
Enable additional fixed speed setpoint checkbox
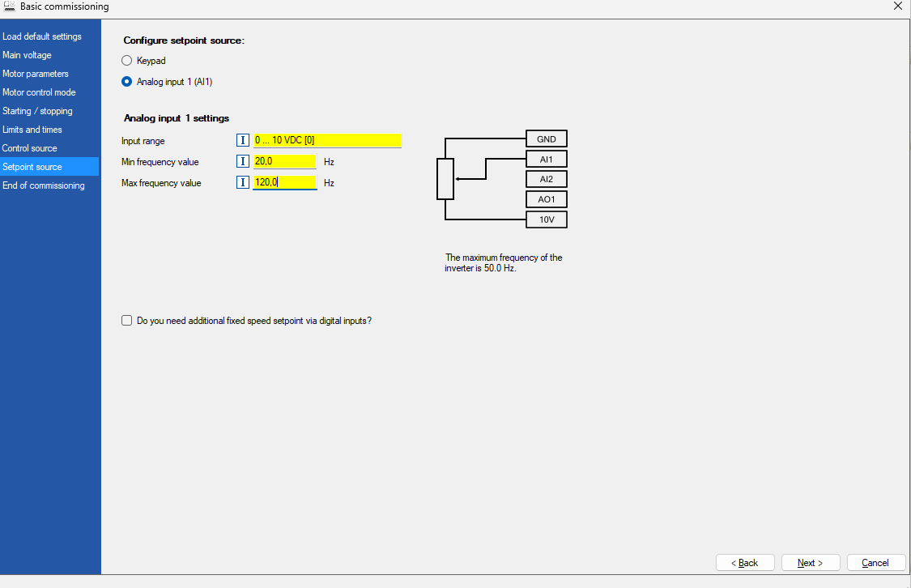(x=126, y=321)
